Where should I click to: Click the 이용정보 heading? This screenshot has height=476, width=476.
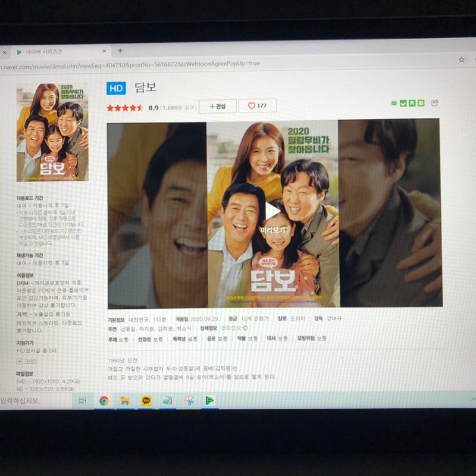(x=25, y=275)
